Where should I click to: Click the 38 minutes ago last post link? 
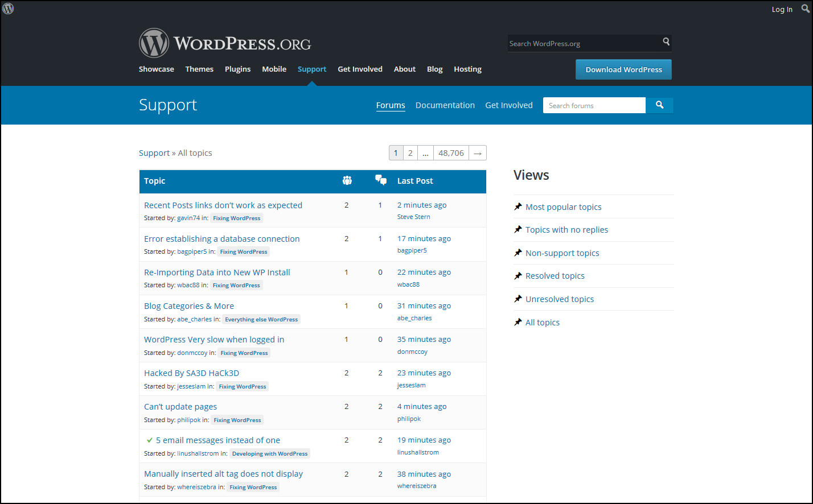[424, 474]
